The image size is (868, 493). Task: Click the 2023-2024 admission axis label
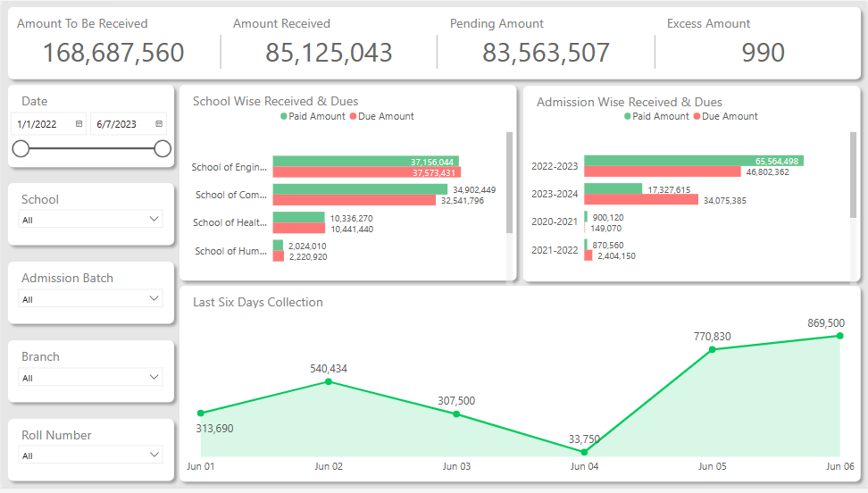click(x=555, y=194)
